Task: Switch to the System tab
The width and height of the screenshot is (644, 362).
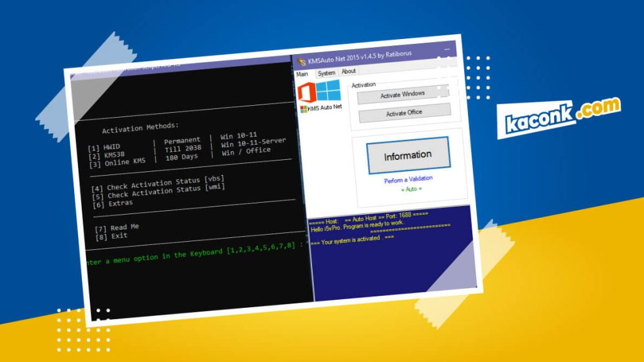Action: coord(326,73)
